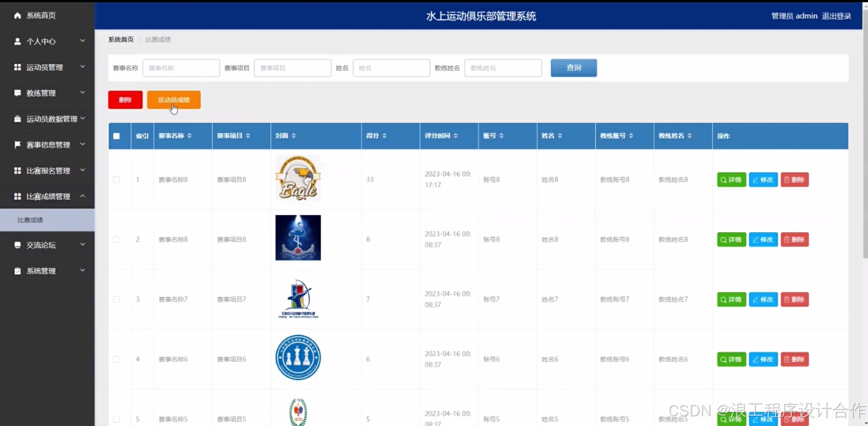Sort table by 得分 column arrows
The image size is (868, 426).
[x=385, y=136]
